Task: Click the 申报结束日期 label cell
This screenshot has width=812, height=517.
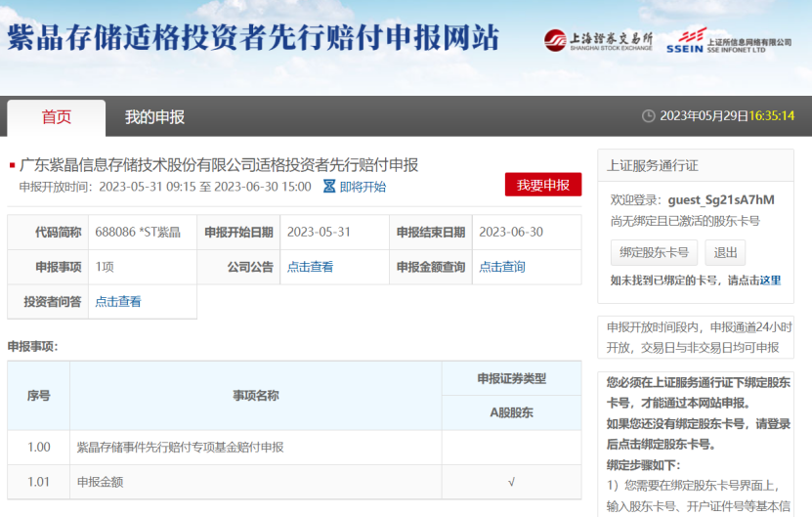Action: [x=431, y=232]
